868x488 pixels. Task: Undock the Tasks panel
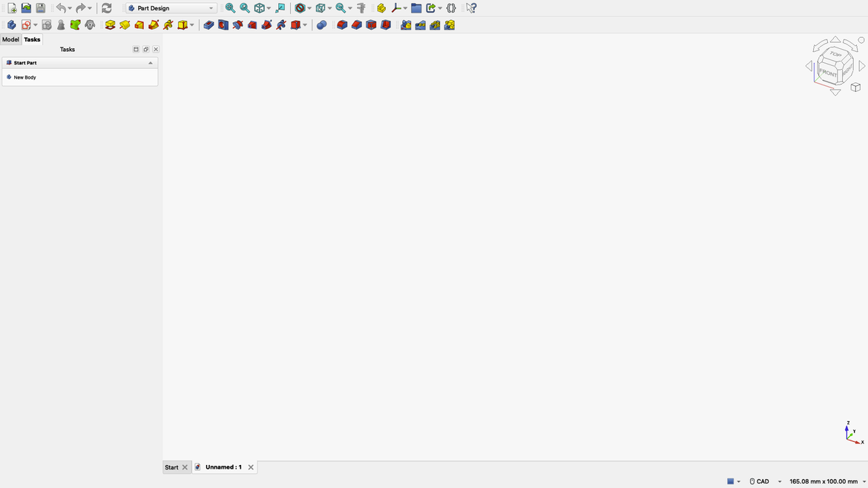tap(145, 49)
